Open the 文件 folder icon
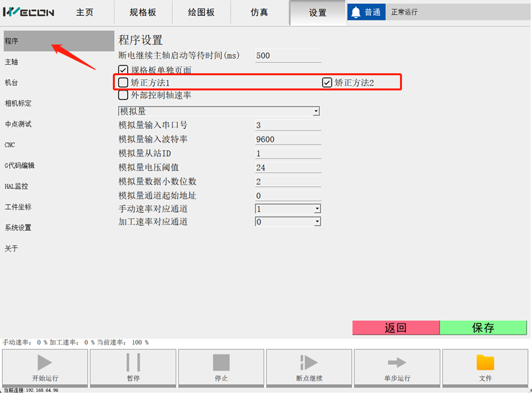 [x=485, y=362]
